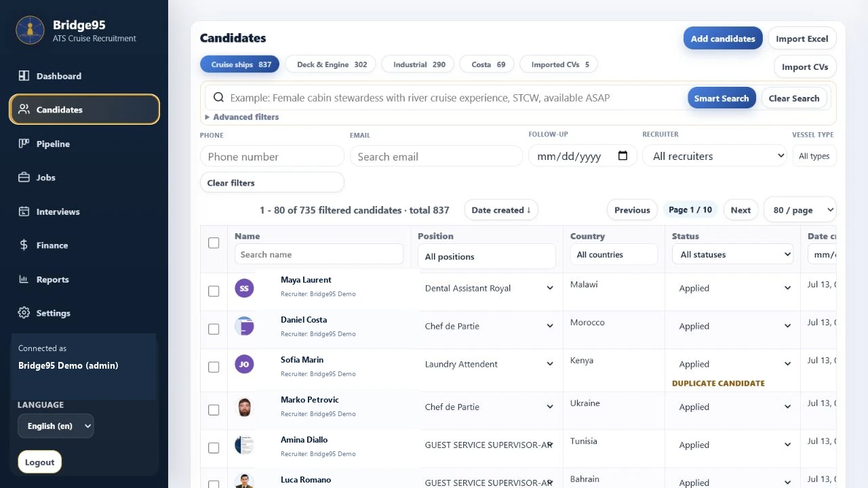
Task: Click the Add candidates button
Action: click(x=723, y=39)
